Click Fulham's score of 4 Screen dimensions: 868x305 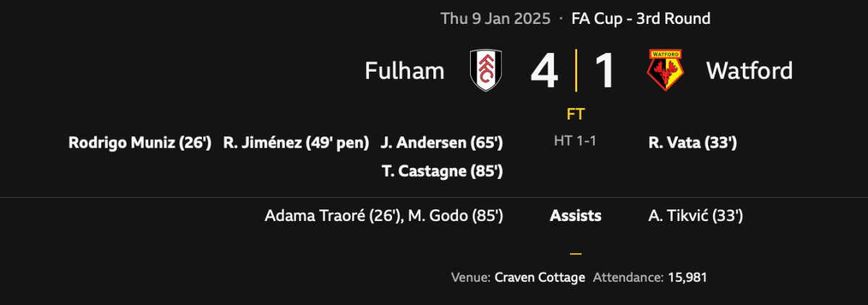pos(545,70)
